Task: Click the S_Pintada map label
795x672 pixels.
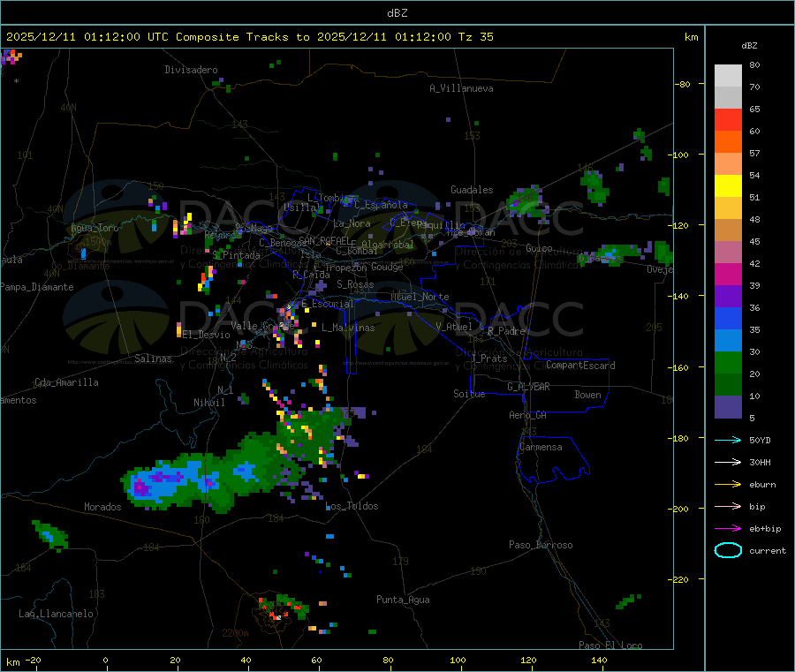Action: (236, 255)
